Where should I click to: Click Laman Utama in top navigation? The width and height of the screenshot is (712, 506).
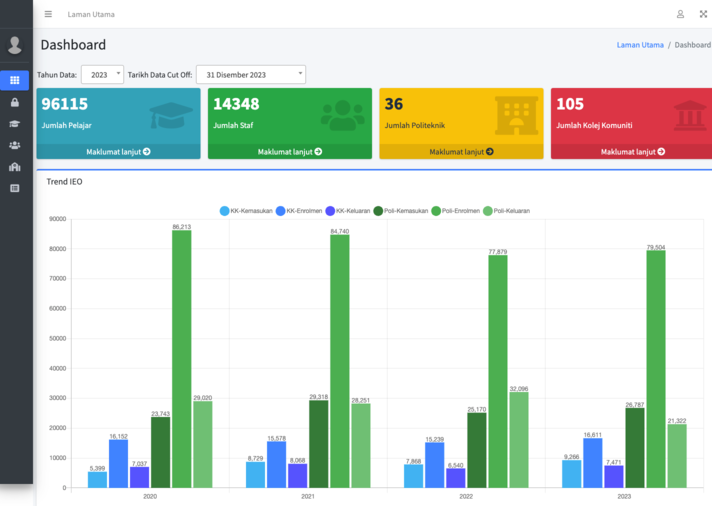pyautogui.click(x=91, y=14)
